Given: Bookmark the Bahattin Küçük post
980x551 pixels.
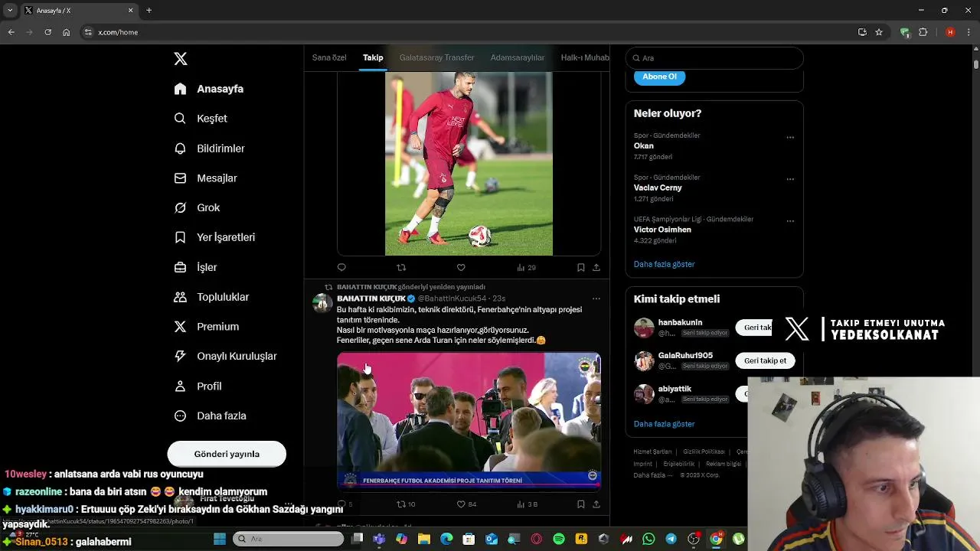Looking at the screenshot, I should pos(580,504).
